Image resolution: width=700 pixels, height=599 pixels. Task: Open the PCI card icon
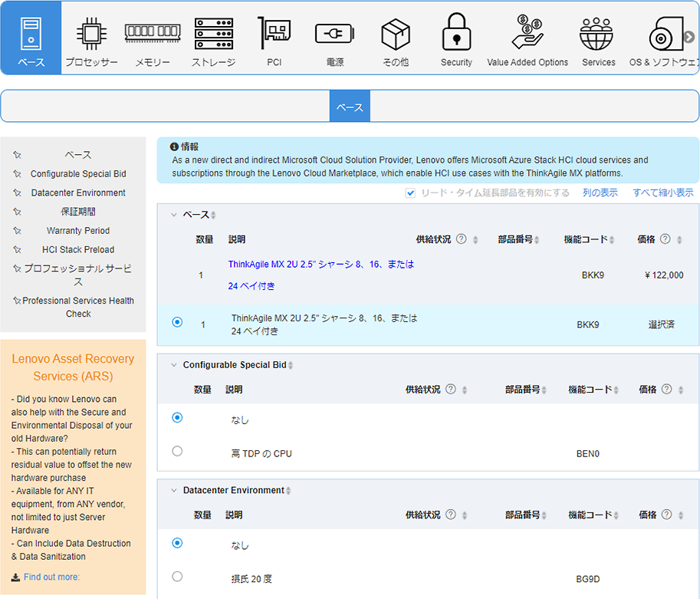coord(274,33)
